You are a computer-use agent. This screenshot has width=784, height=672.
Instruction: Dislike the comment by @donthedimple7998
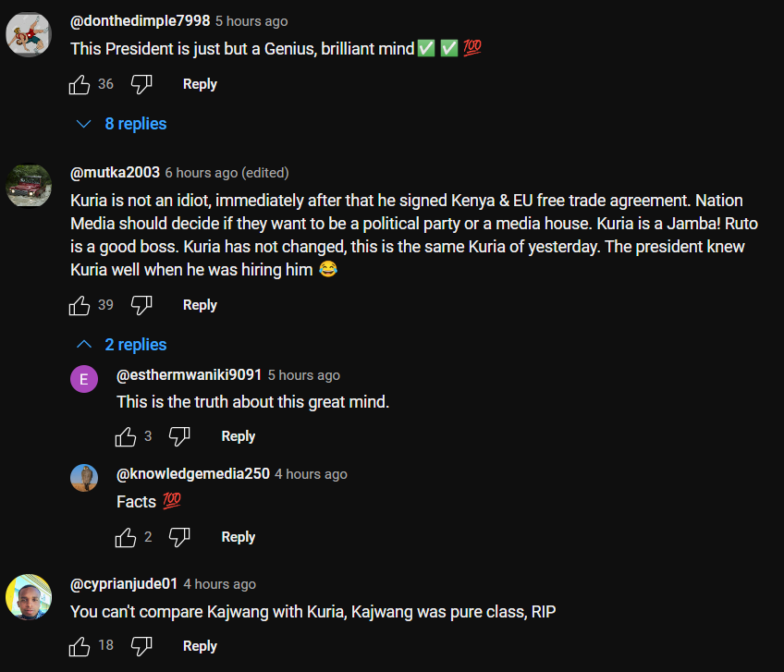point(141,85)
